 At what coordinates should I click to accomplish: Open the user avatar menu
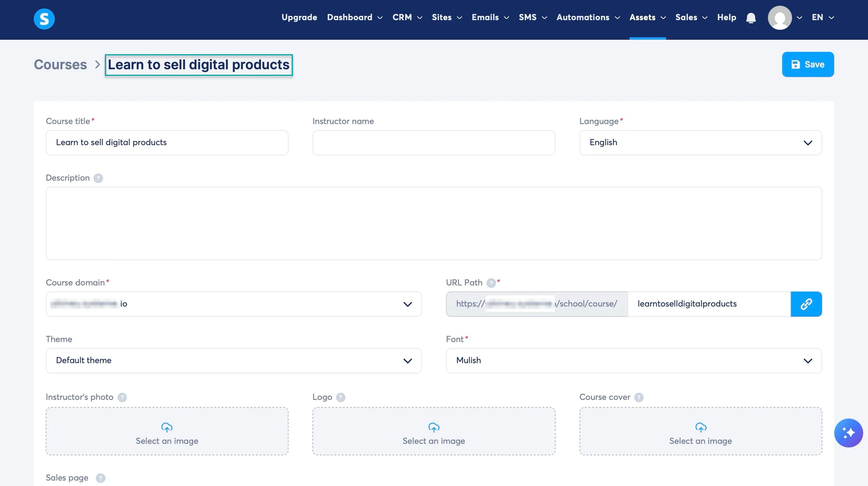(784, 18)
